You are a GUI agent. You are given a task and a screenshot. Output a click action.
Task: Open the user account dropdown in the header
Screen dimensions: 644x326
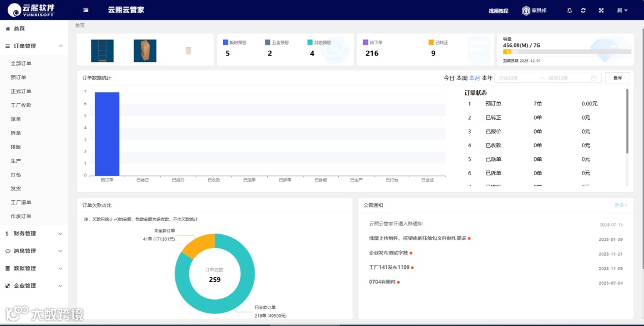(622, 10)
